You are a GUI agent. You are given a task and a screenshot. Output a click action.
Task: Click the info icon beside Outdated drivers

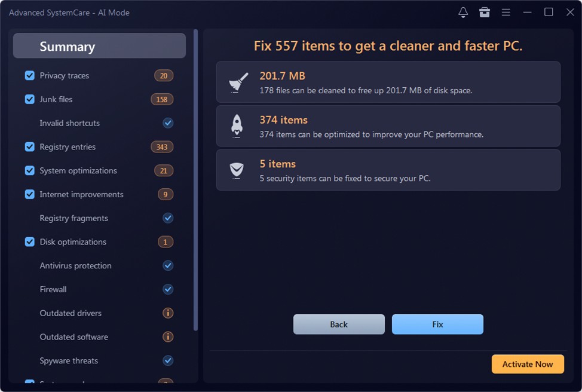click(x=168, y=313)
